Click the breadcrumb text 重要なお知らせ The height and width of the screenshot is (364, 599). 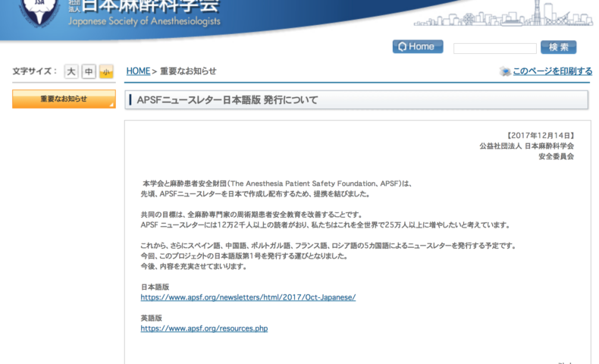click(x=188, y=71)
